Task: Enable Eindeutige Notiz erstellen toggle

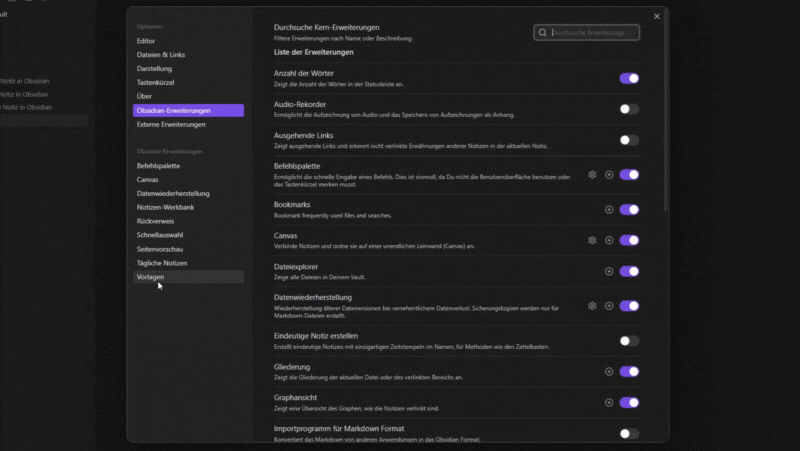Action: click(629, 341)
